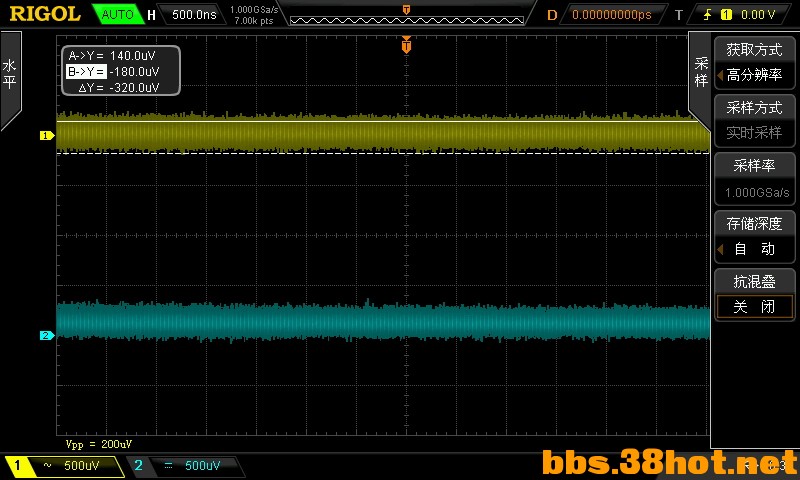The height and width of the screenshot is (480, 800).
Task: Open the 采样方式 sampling mode item
Action: [x=754, y=108]
